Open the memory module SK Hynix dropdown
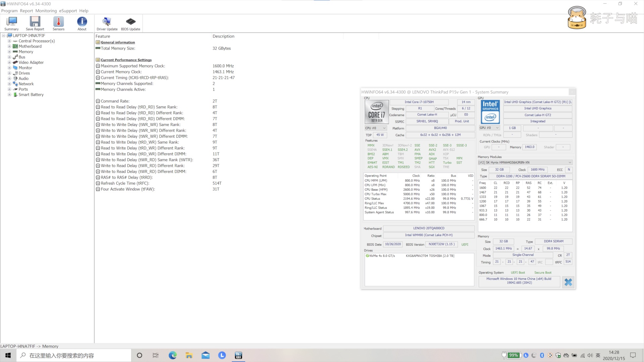This screenshot has height=362, width=644. pos(525,163)
